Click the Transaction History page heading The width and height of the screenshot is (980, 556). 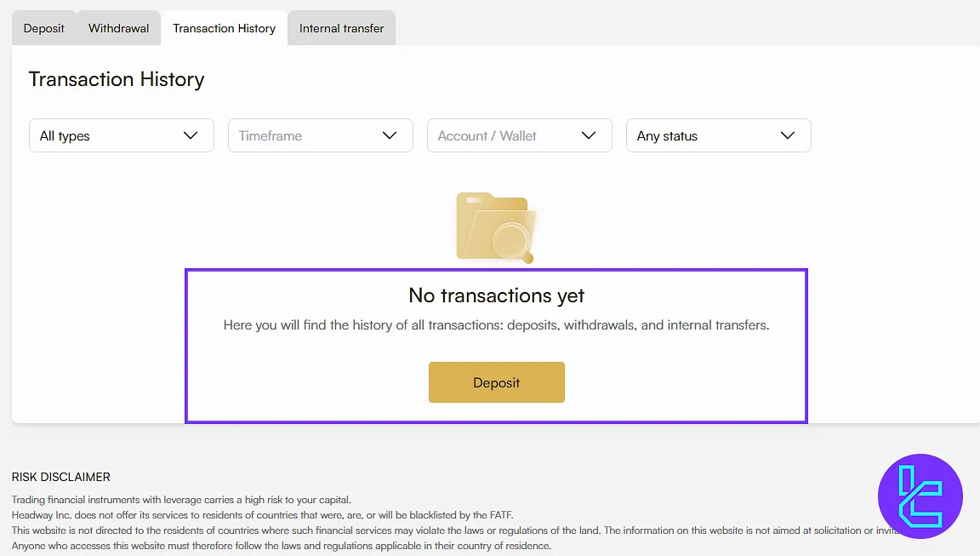[x=117, y=79]
